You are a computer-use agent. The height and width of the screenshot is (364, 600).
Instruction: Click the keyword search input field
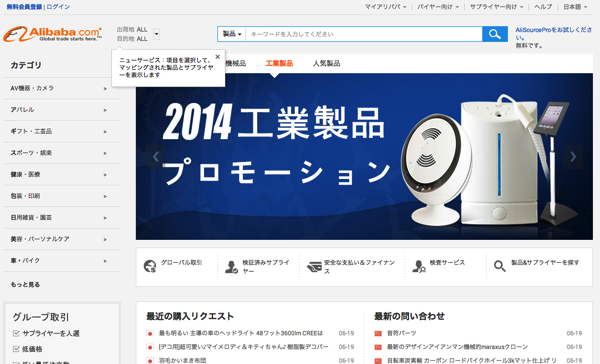click(364, 34)
